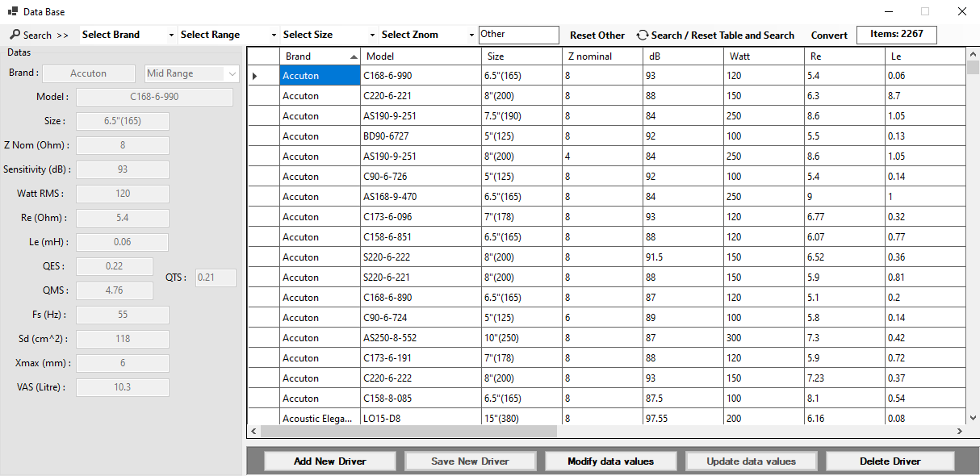
Task: Select the C173-6-191 model cell
Action: (x=421, y=358)
